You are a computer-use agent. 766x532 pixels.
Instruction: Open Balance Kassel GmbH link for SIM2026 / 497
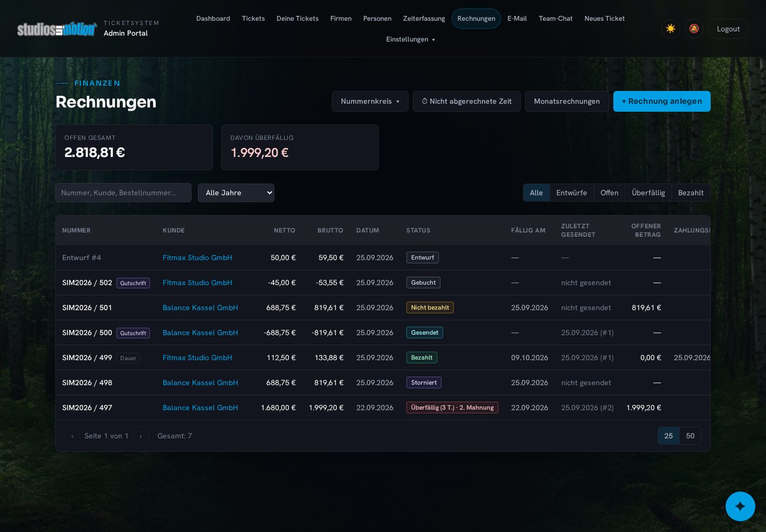point(200,408)
